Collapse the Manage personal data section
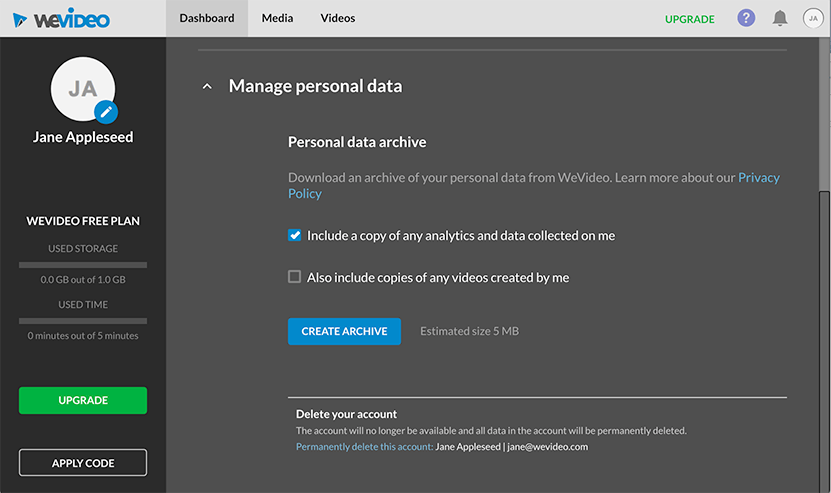Image resolution: width=831 pixels, height=493 pixels. pyautogui.click(x=207, y=87)
